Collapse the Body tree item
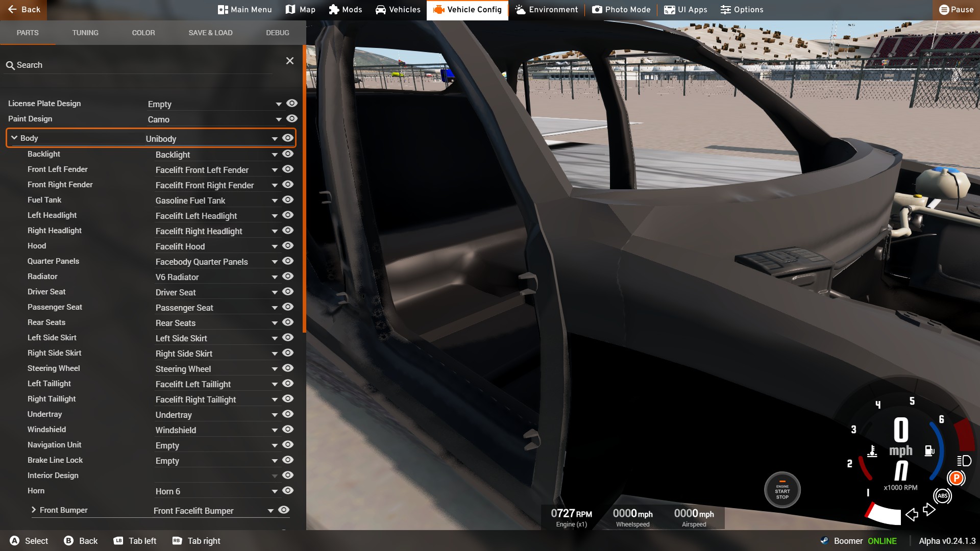This screenshot has width=980, height=551. (14, 138)
